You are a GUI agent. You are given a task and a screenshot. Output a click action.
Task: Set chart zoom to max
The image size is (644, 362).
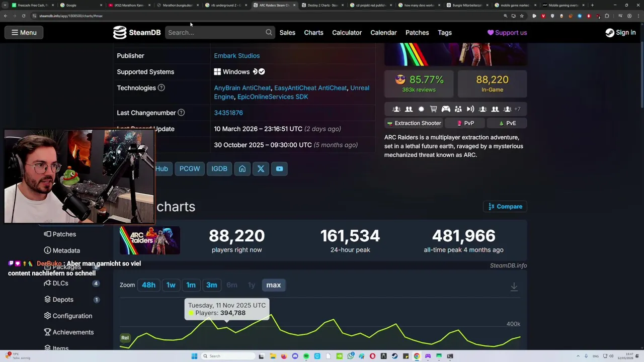[274, 285]
